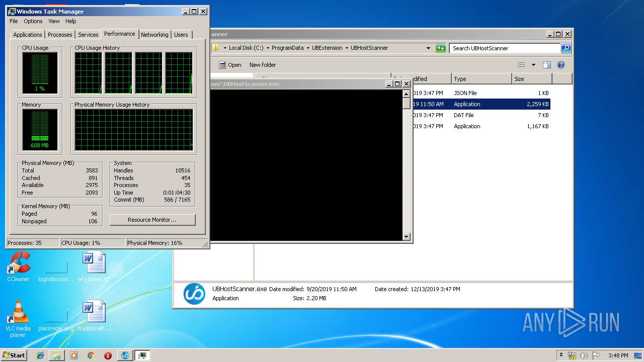The image size is (644, 362).
Task: Switch to Services tab
Action: click(x=88, y=35)
